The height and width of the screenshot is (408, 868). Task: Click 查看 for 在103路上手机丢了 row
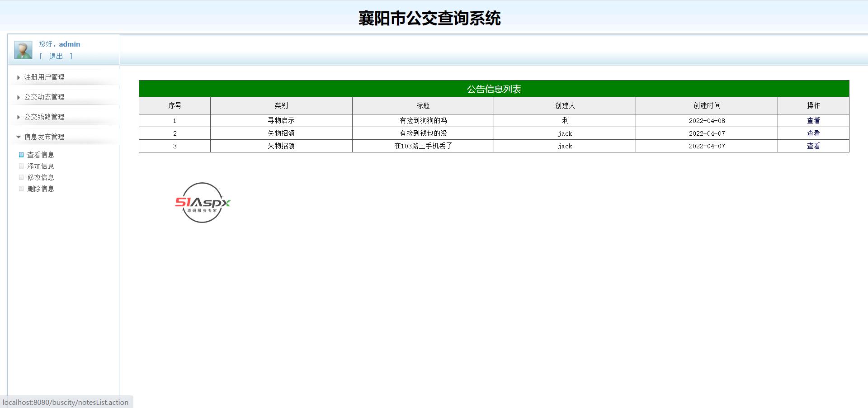[813, 146]
